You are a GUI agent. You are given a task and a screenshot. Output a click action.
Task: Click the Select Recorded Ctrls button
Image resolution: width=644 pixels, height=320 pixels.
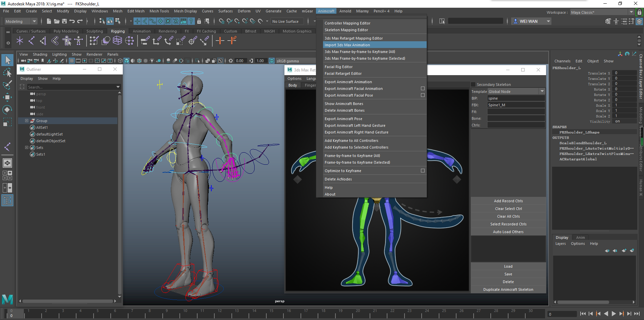508,224
